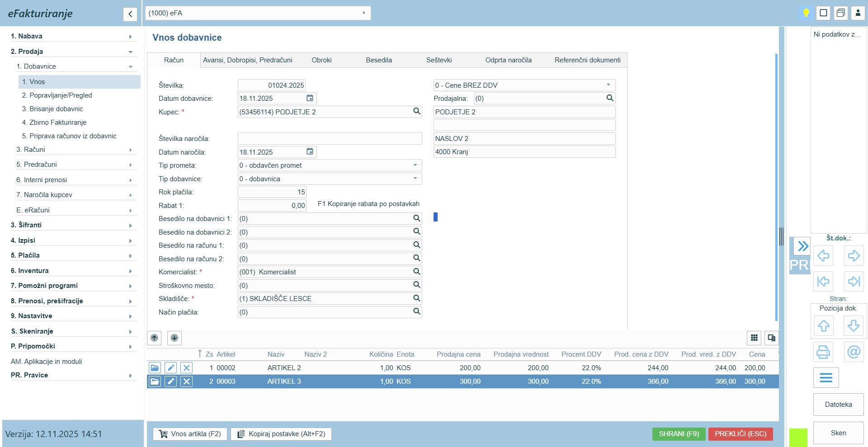Delete the ARTIKEL 3 row with X icon
This screenshot has width=868, height=447.
point(186,381)
